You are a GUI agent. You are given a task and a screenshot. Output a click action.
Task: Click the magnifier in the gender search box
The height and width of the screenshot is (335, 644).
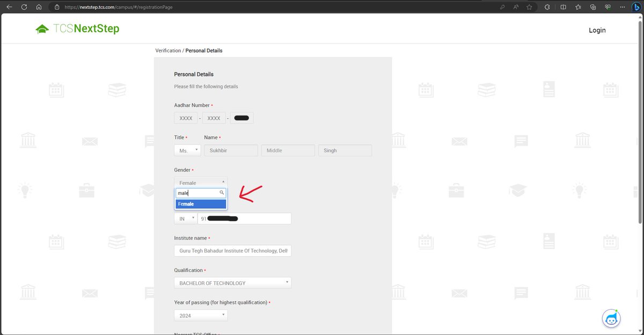click(x=222, y=193)
